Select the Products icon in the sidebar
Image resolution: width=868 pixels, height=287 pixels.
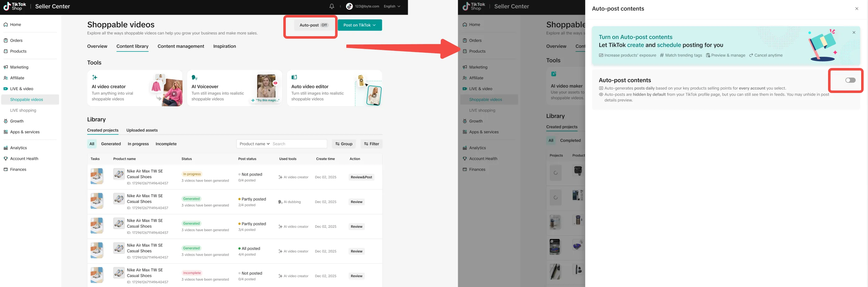[x=6, y=51]
